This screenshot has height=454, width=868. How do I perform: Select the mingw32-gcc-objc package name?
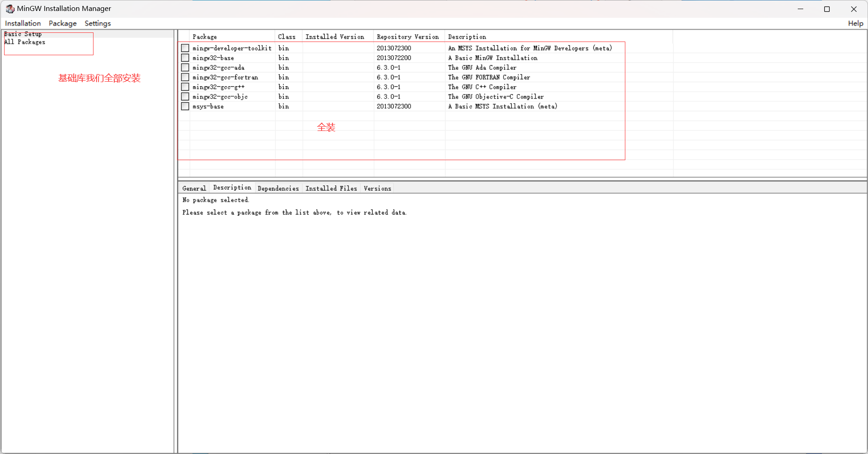coord(220,97)
